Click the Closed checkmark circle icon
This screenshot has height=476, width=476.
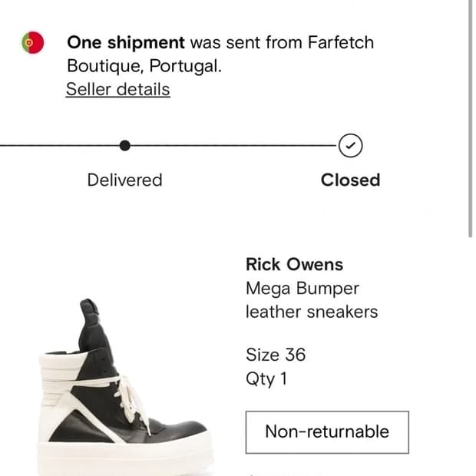click(350, 145)
